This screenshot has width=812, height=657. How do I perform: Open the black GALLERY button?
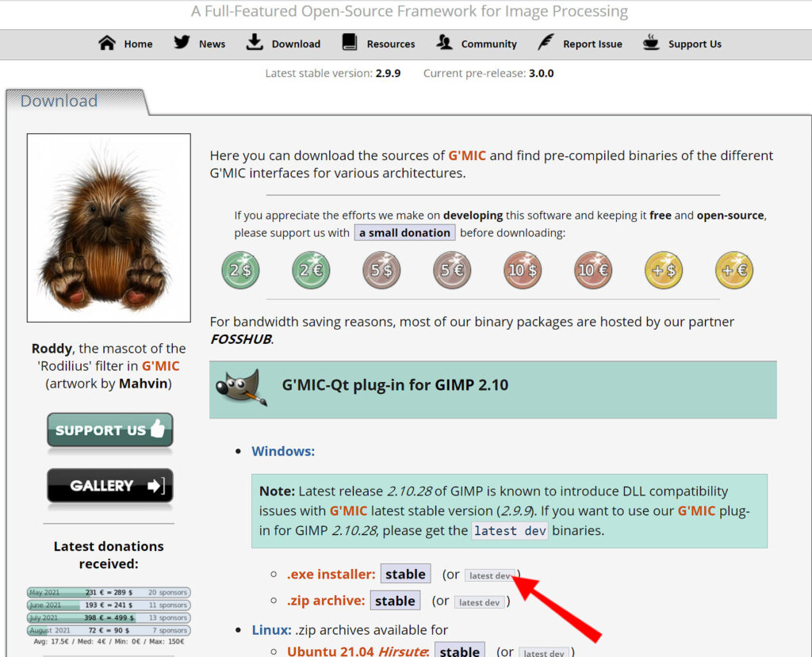(109, 486)
